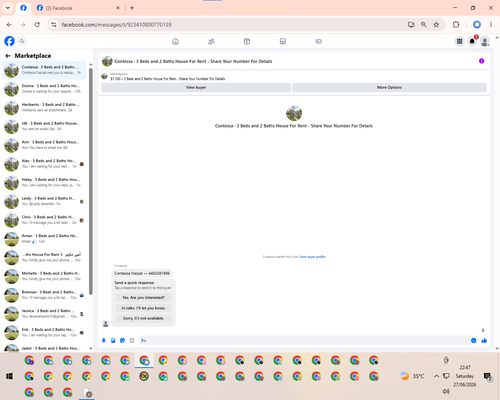
Task: Open the 35°C weather widget
Action: click(x=413, y=376)
